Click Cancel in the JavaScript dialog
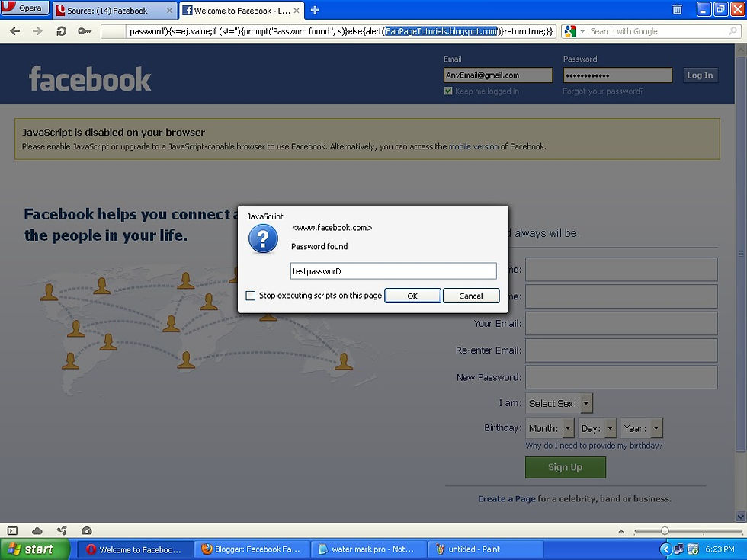The height and width of the screenshot is (560, 747). point(471,296)
